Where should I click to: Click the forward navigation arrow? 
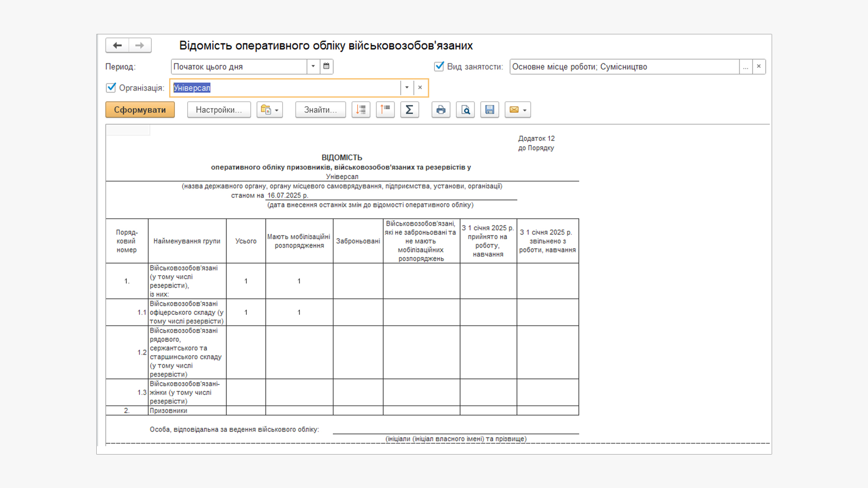140,45
